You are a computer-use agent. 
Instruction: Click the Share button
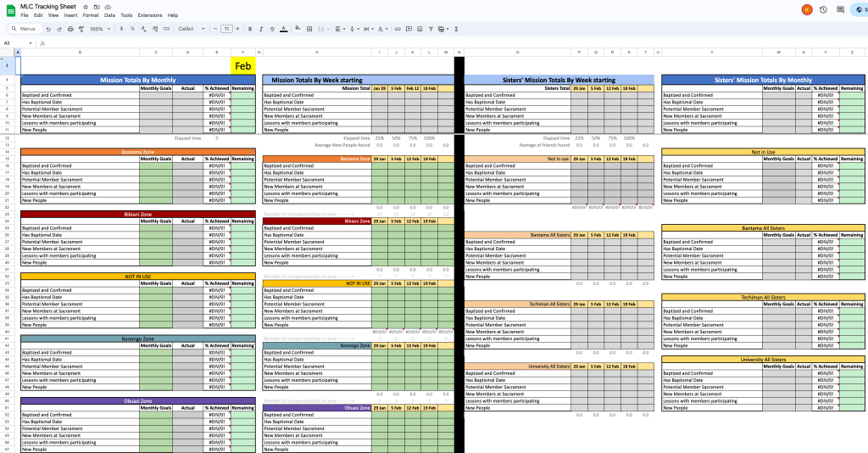[860, 9]
